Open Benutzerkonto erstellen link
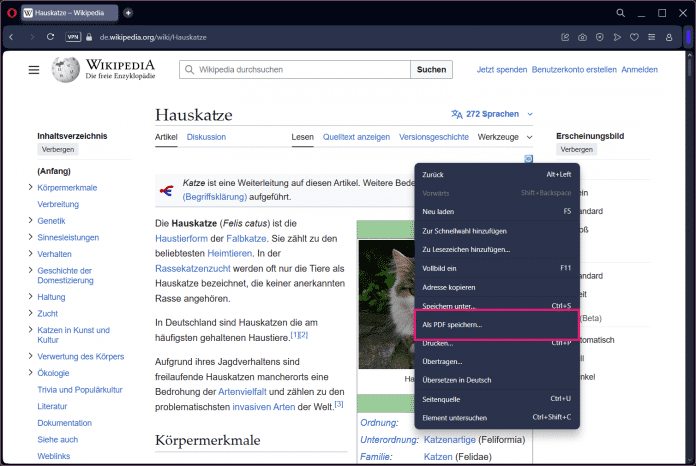This screenshot has height=466, width=696. 574,70
